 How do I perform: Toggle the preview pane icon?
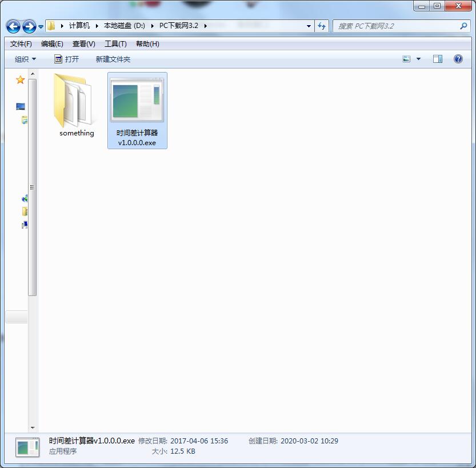click(x=438, y=59)
